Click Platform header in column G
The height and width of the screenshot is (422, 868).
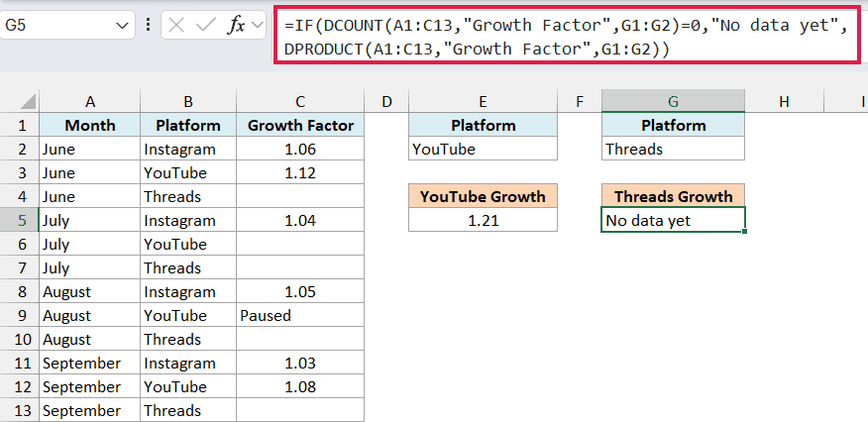[x=673, y=126]
